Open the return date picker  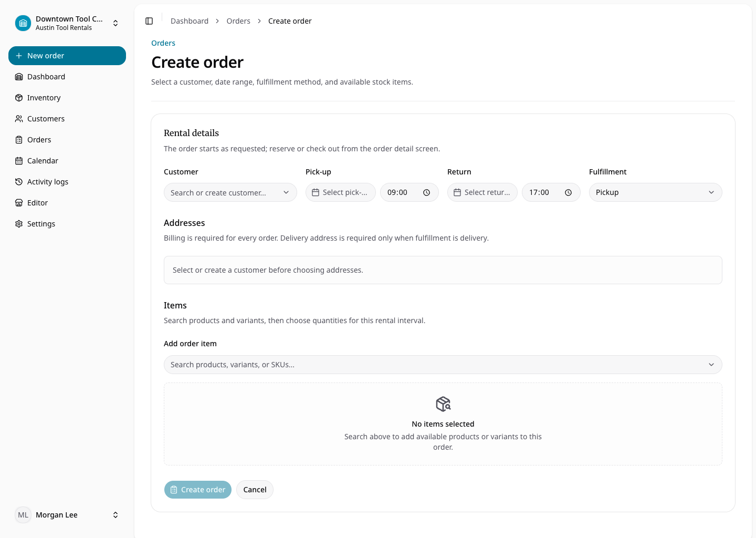(x=482, y=192)
